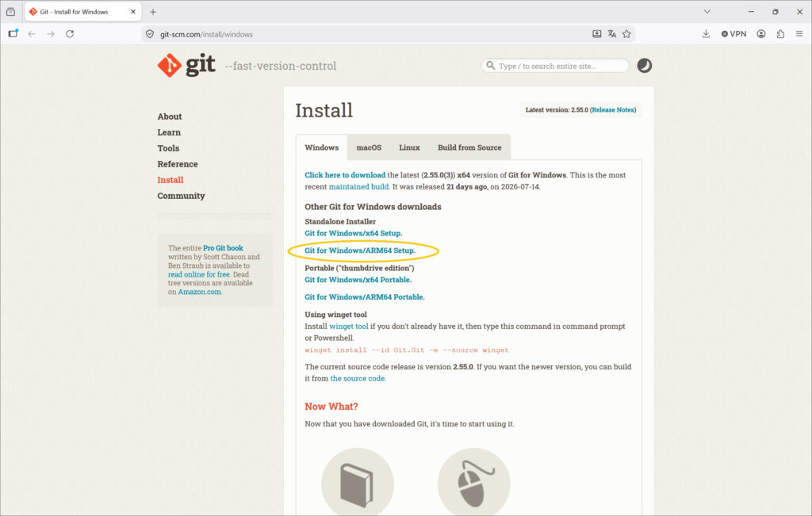Click the winget install command text
This screenshot has height=516, width=812.
[x=407, y=350]
